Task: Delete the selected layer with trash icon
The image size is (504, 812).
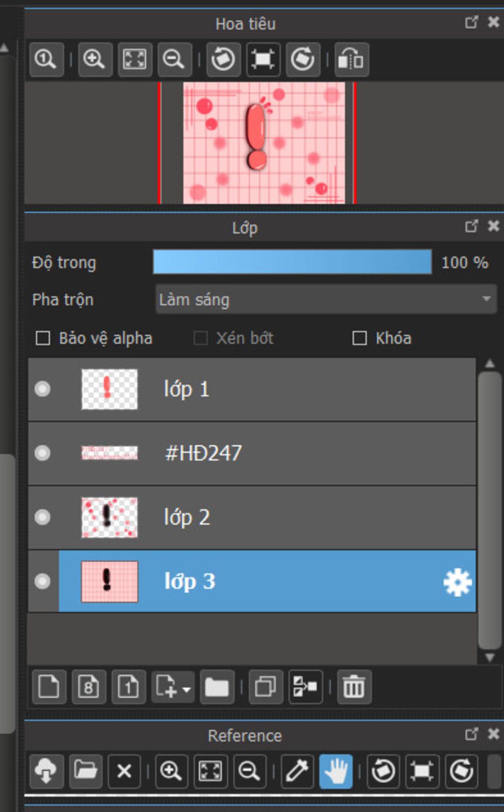Action: [354, 686]
